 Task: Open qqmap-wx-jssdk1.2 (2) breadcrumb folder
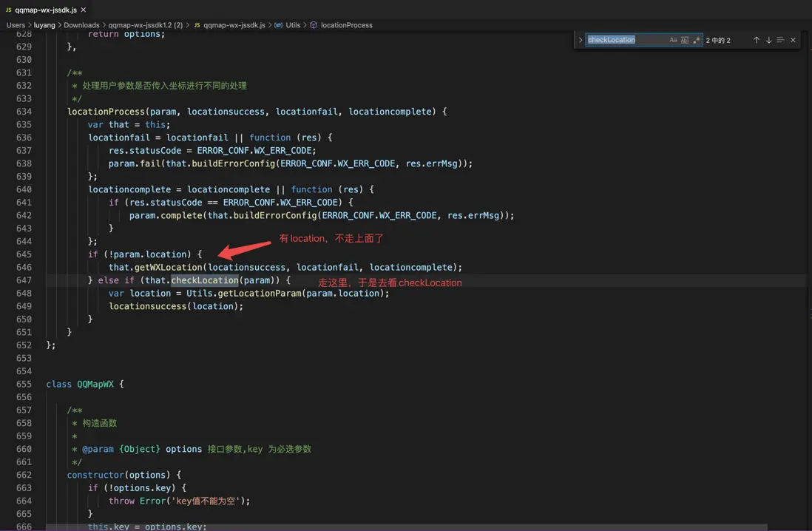coord(145,25)
